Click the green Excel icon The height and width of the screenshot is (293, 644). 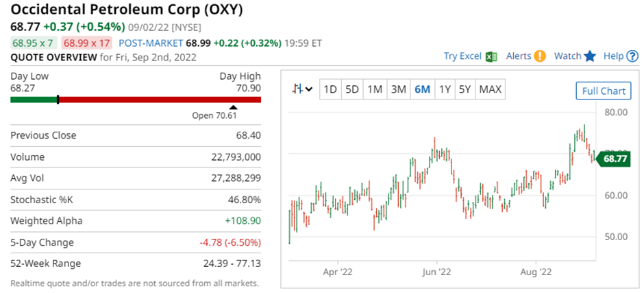(491, 56)
